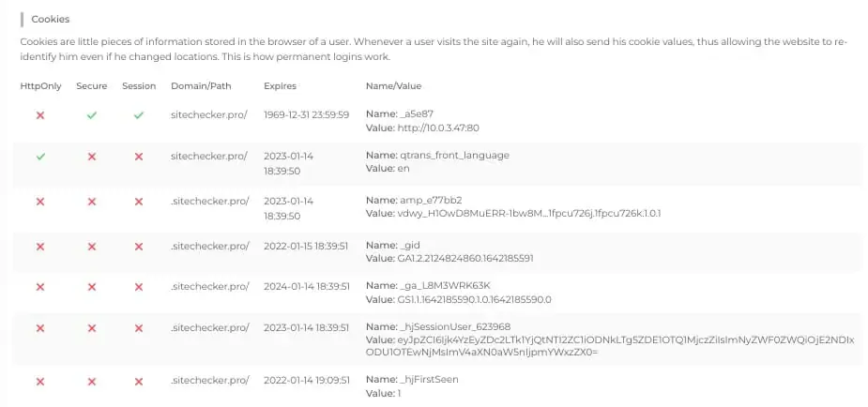Click the green Secure checkmark for _a5e87 cookie
The height and width of the screenshot is (407, 868).
pyautogui.click(x=92, y=115)
